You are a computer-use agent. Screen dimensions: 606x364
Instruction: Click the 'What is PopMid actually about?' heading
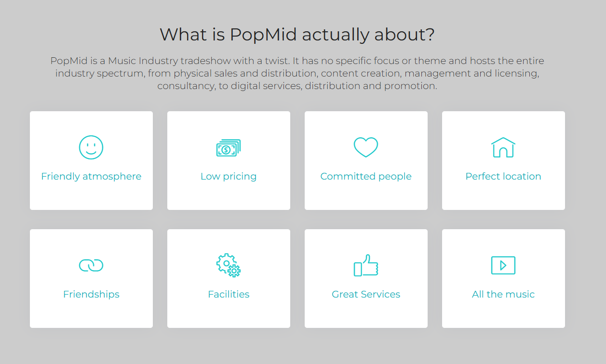click(x=297, y=35)
